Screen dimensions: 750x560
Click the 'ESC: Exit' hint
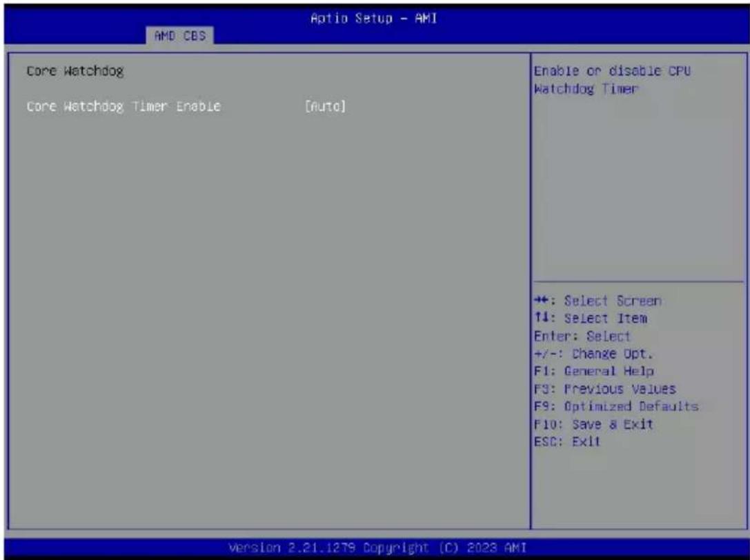(567, 441)
